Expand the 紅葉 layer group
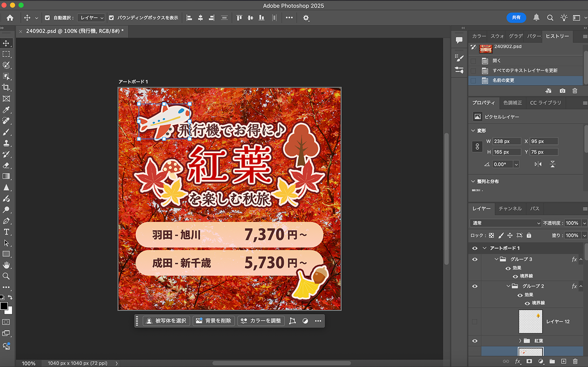Viewport: 588px width, 367px height. pyautogui.click(x=520, y=341)
